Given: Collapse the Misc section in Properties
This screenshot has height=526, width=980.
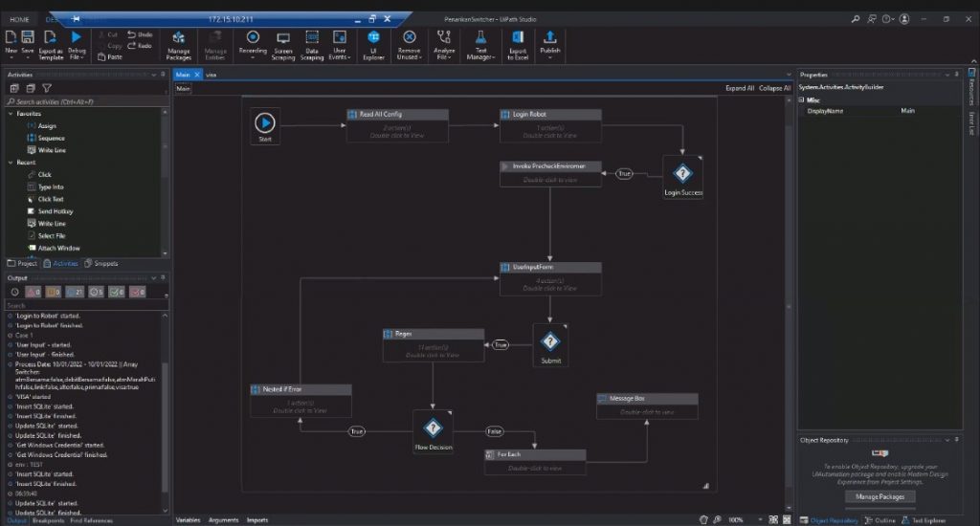Looking at the screenshot, I should [x=802, y=100].
